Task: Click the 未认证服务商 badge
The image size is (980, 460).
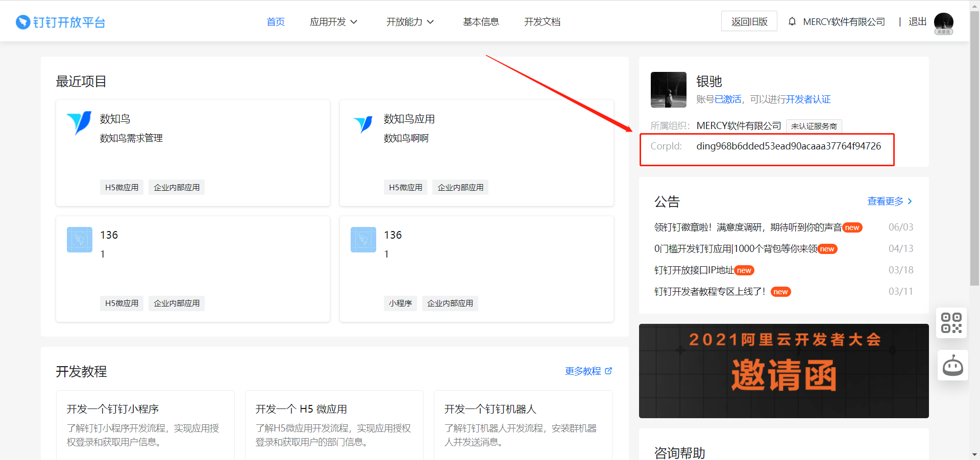Action: (x=814, y=126)
